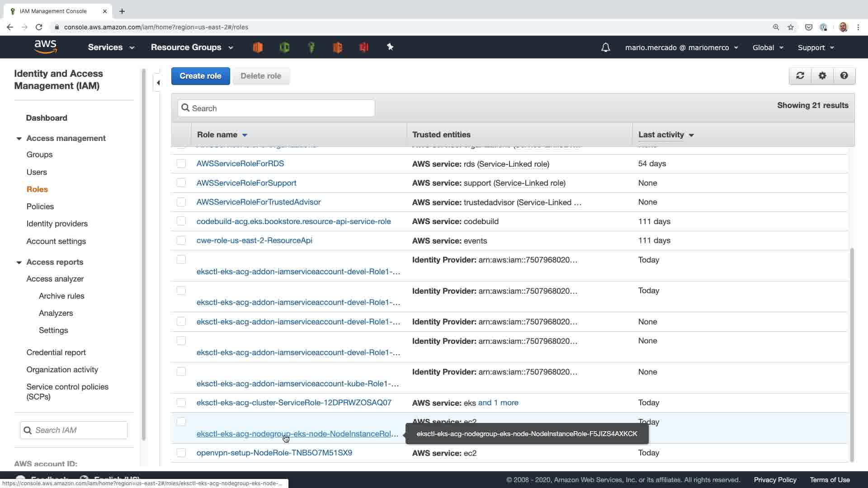Go to Policies in the sidebar

(40, 206)
